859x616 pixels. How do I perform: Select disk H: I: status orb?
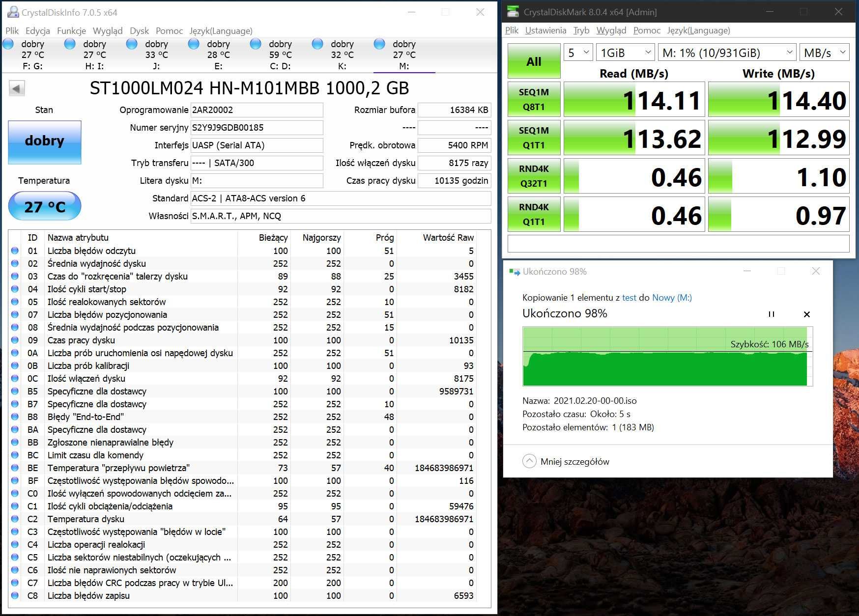[70, 44]
